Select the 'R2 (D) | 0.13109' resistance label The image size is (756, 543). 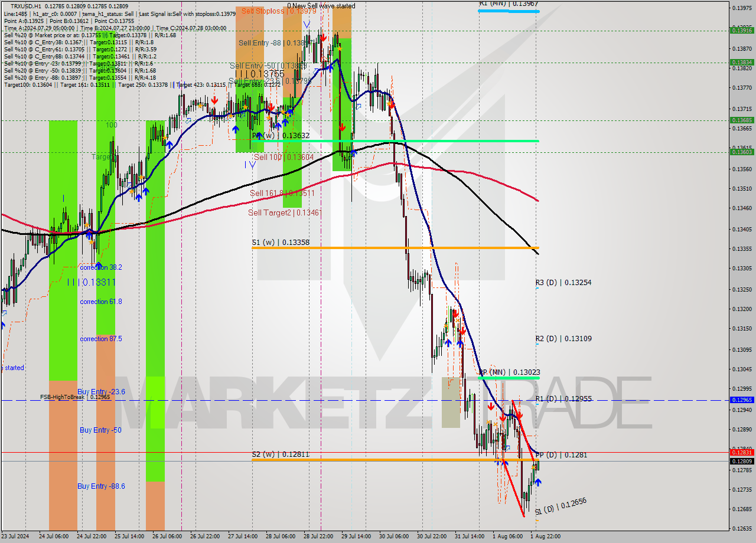tap(563, 339)
